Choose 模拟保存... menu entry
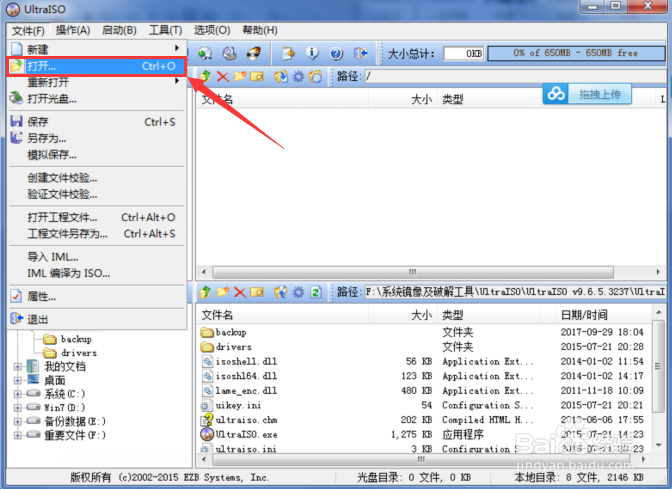Screen dimensions: 672x489 (x=97, y=155)
